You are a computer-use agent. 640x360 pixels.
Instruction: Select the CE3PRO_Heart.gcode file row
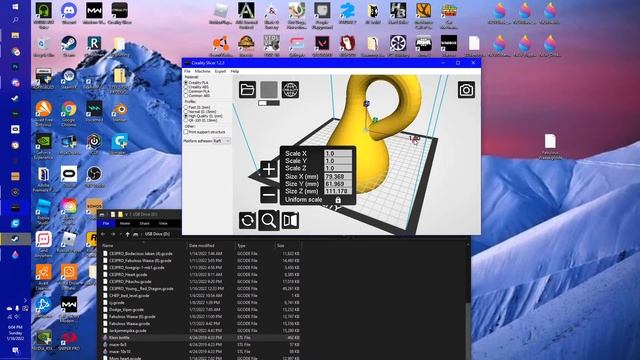(x=202, y=275)
